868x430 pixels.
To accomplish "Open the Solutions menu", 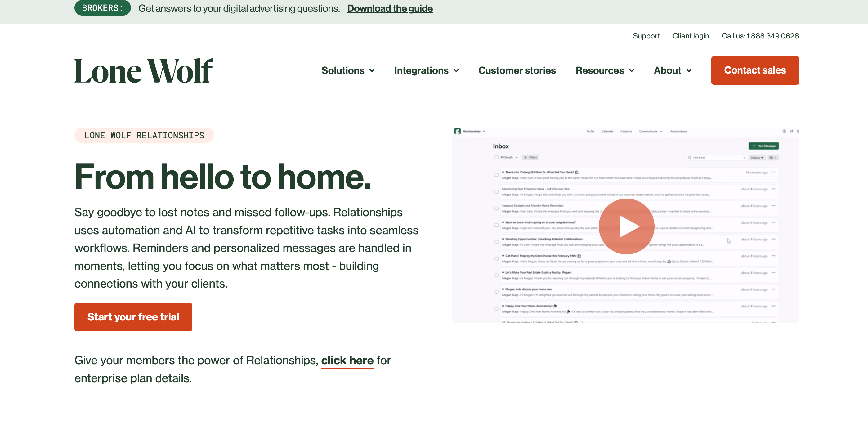I will (343, 70).
